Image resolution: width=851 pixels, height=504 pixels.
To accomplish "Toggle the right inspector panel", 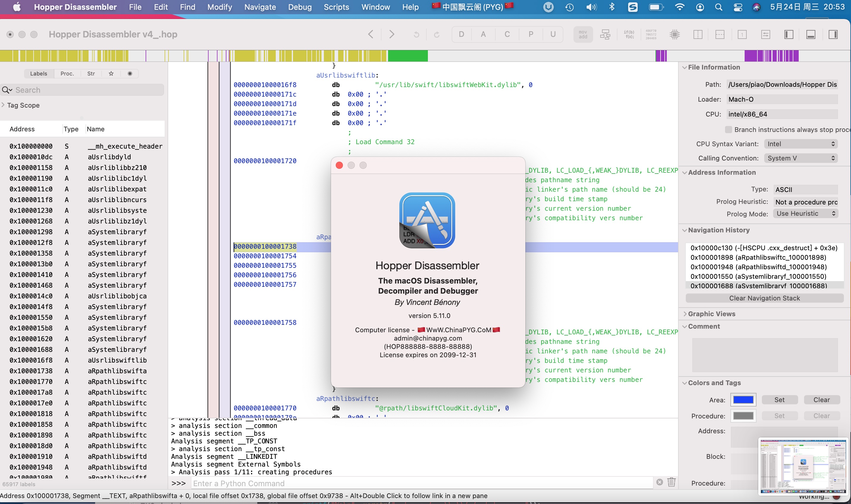I will tap(833, 34).
